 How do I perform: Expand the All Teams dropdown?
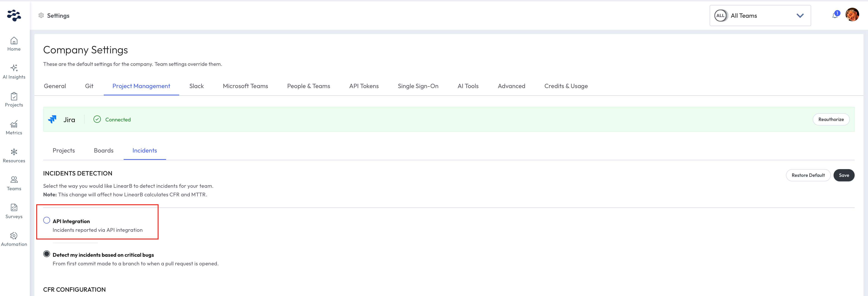coord(759,15)
